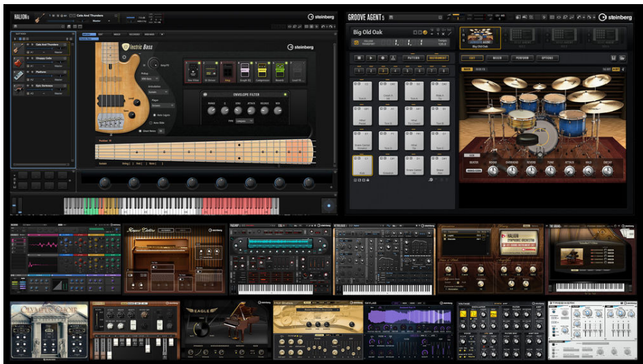Viewport: 643px width, 364px height.
Task: Click the Epic Darkness slot icon
Action: click(x=19, y=89)
